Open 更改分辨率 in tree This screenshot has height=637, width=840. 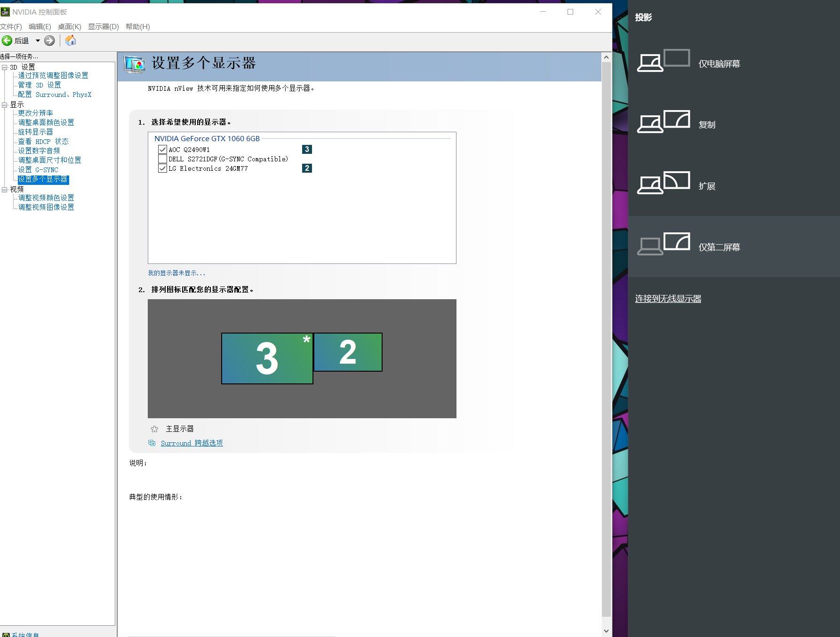tap(35, 113)
